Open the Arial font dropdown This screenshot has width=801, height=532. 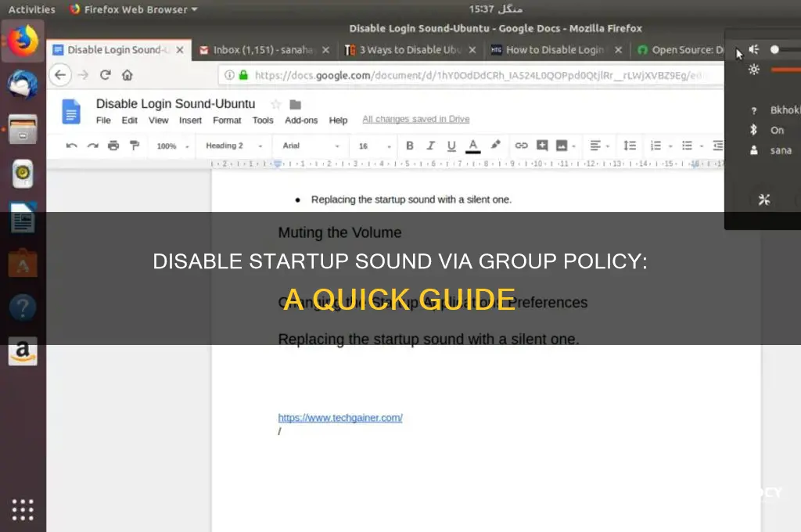click(311, 146)
